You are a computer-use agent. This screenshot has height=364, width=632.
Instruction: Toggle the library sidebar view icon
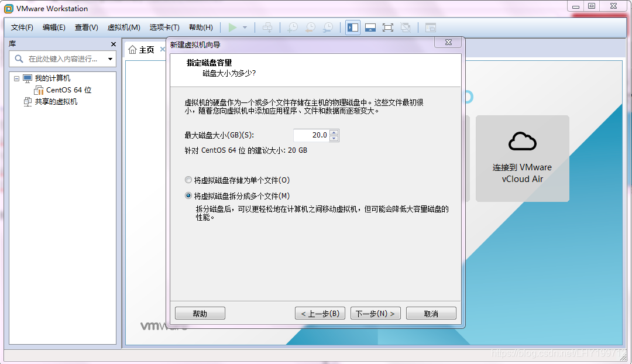tap(353, 28)
